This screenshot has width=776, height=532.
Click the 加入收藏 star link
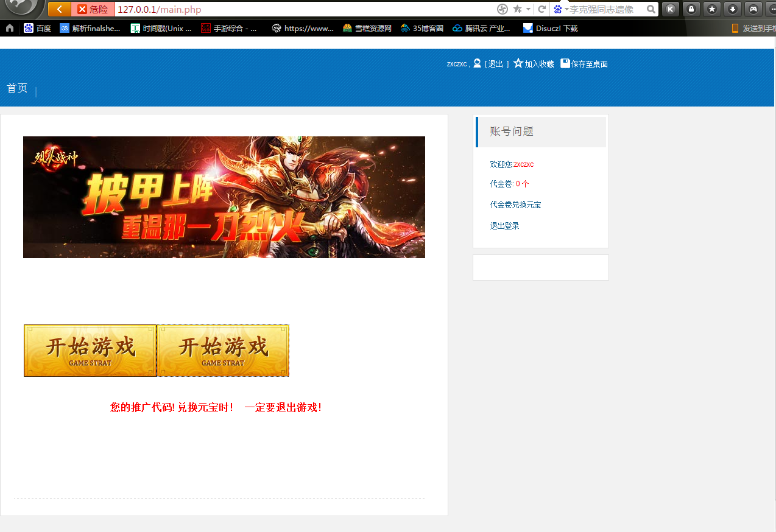534,64
